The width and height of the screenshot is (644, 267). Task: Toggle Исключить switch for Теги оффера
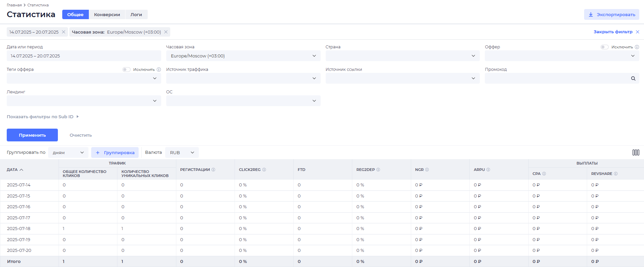pyautogui.click(x=126, y=70)
